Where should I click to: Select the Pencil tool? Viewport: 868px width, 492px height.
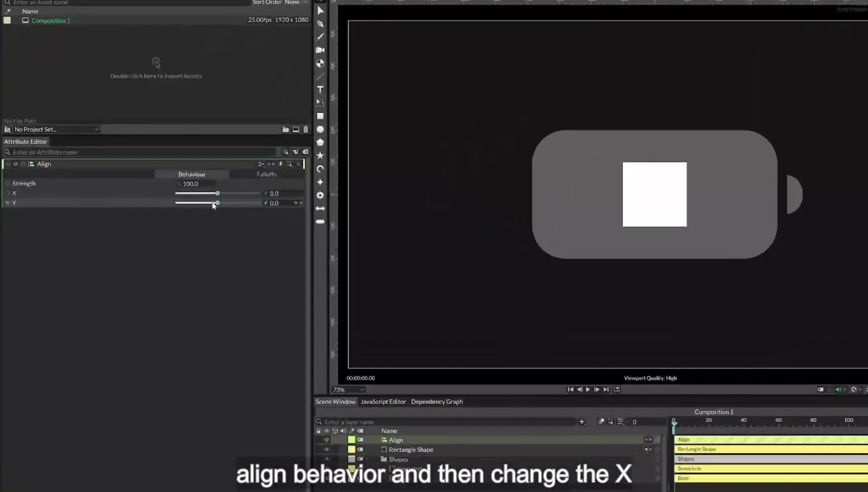coord(321,37)
